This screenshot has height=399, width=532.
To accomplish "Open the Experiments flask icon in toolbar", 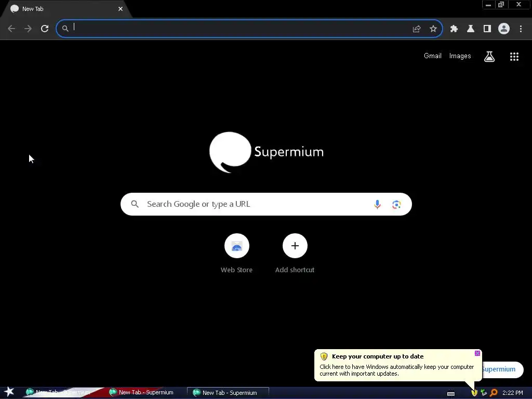I will point(471,29).
